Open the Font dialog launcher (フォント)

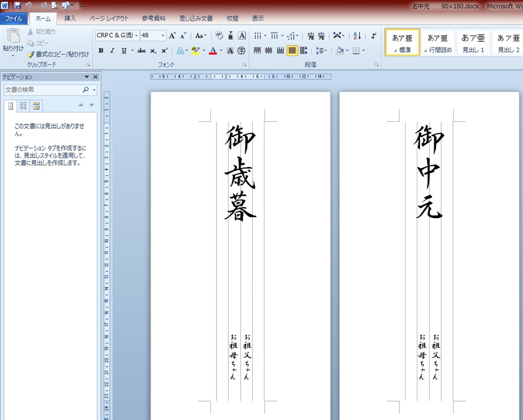[x=245, y=65]
